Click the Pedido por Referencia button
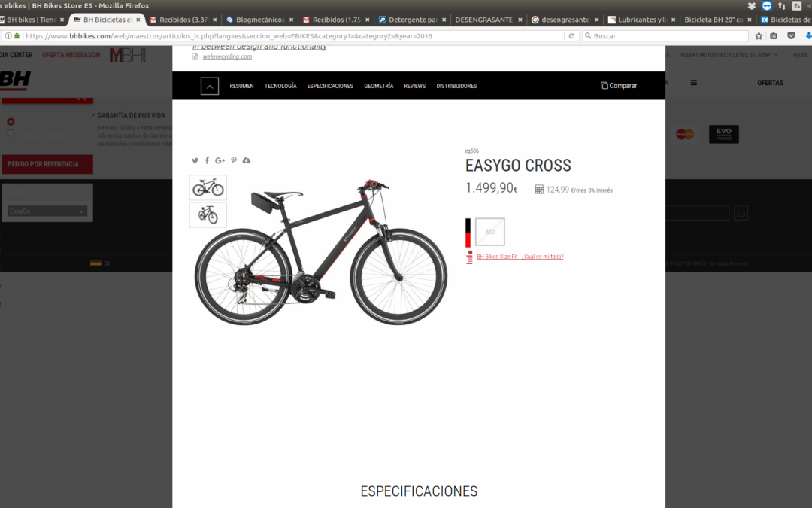This screenshot has width=812, height=508. point(47,164)
